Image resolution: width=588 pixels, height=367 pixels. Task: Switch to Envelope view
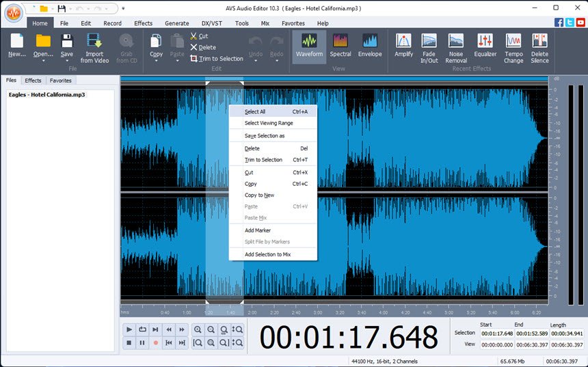[370, 45]
